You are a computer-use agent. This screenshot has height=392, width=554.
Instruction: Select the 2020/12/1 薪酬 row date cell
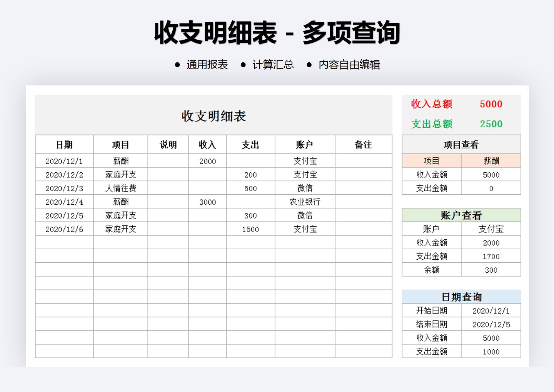point(64,161)
